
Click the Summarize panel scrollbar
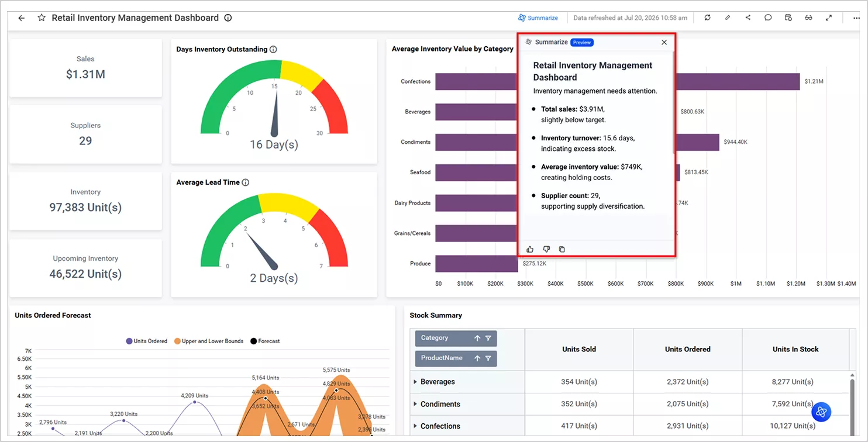click(673, 102)
